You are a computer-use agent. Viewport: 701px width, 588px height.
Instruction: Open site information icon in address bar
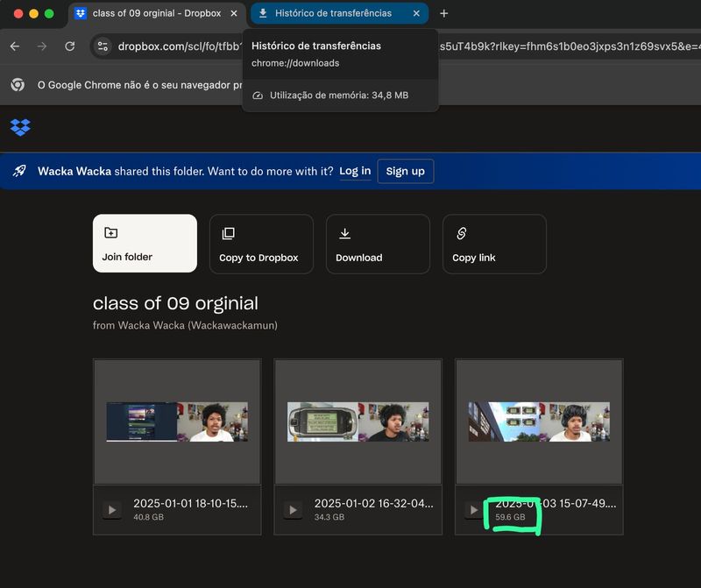[x=103, y=46]
